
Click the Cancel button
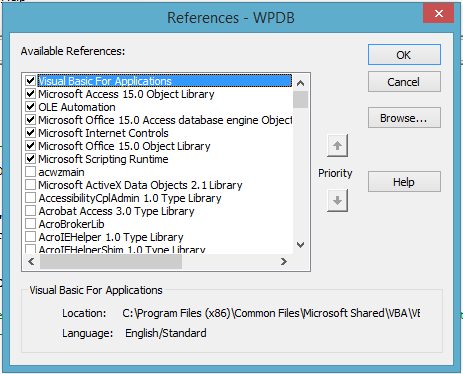404,82
